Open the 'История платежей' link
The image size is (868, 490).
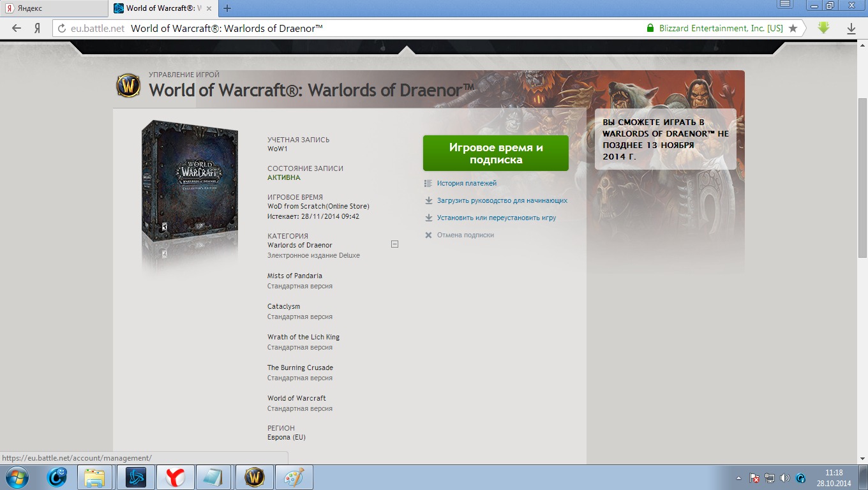click(x=467, y=183)
